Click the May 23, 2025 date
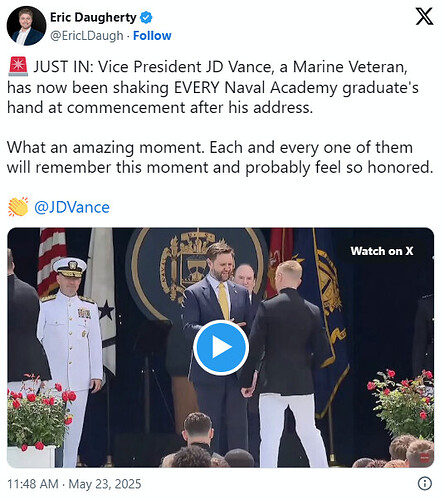 105,484
